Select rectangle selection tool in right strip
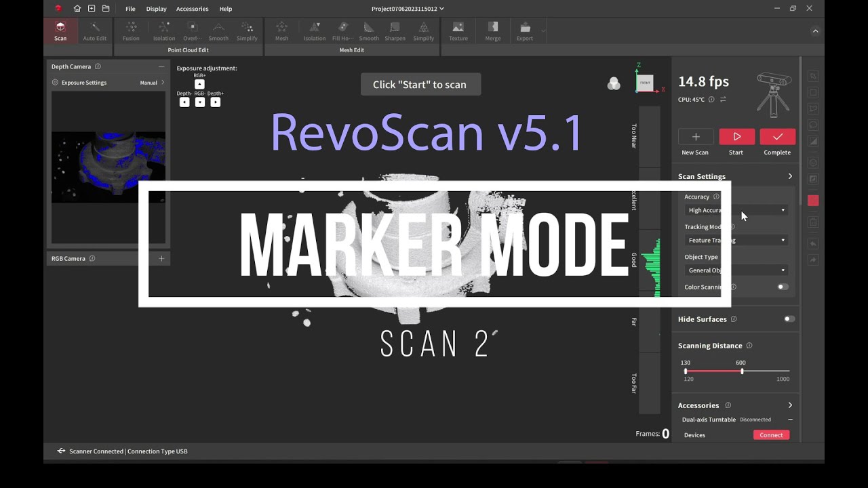868x488 pixels. click(x=813, y=92)
